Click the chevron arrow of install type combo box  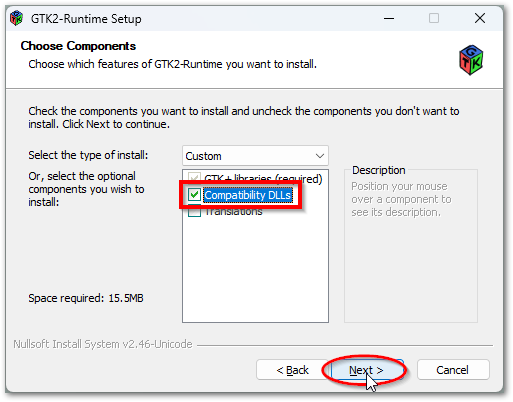click(320, 156)
